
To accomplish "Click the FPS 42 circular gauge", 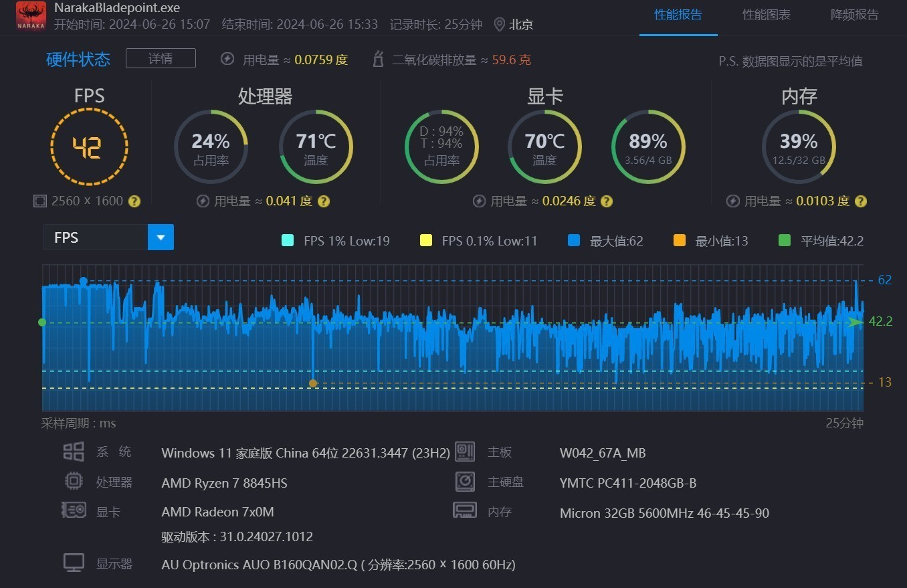I will 88,146.
